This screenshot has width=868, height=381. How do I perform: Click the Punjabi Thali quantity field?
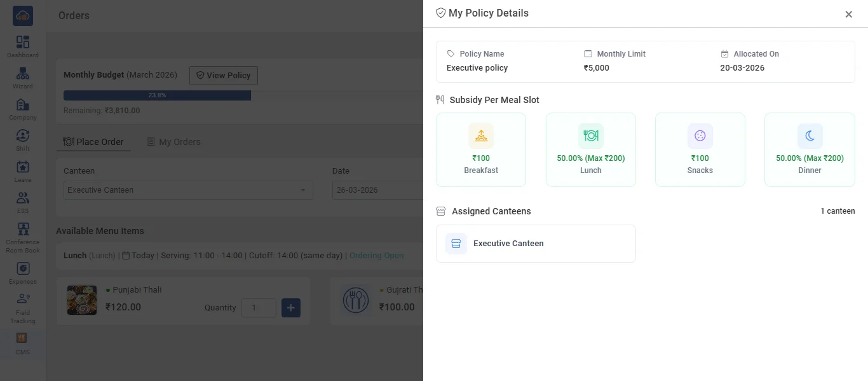tap(259, 308)
